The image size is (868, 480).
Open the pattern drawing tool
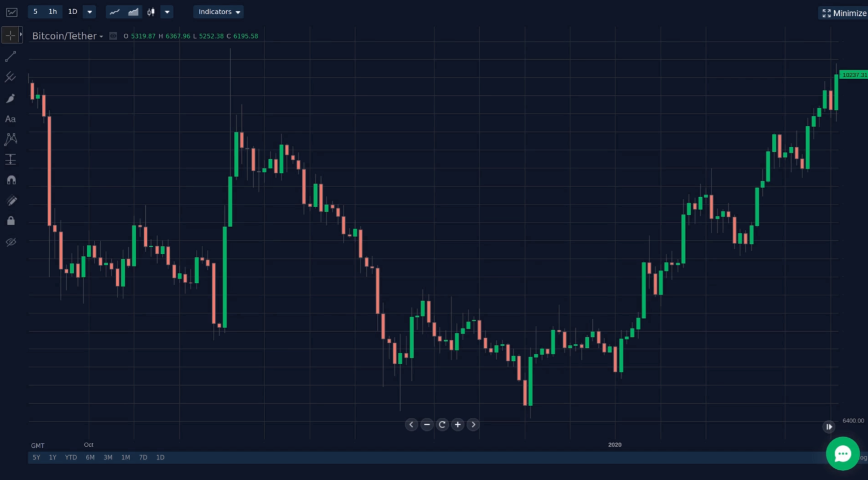[x=10, y=139]
